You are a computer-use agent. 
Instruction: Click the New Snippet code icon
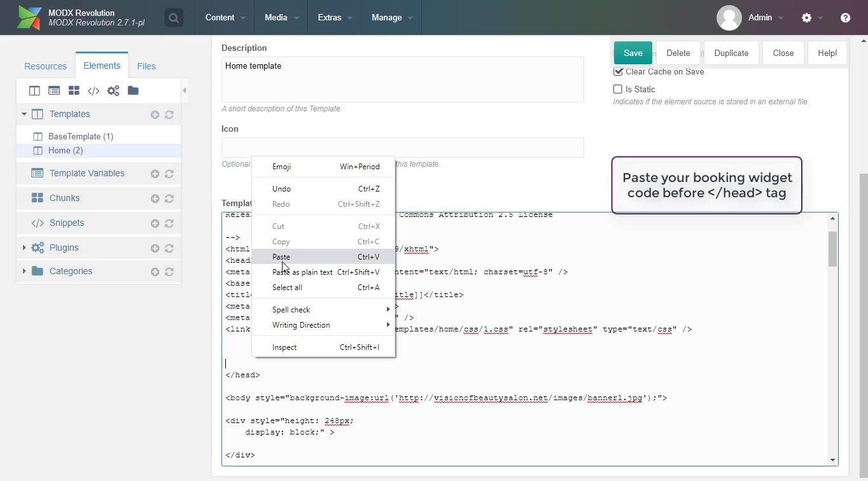pyautogui.click(x=94, y=91)
